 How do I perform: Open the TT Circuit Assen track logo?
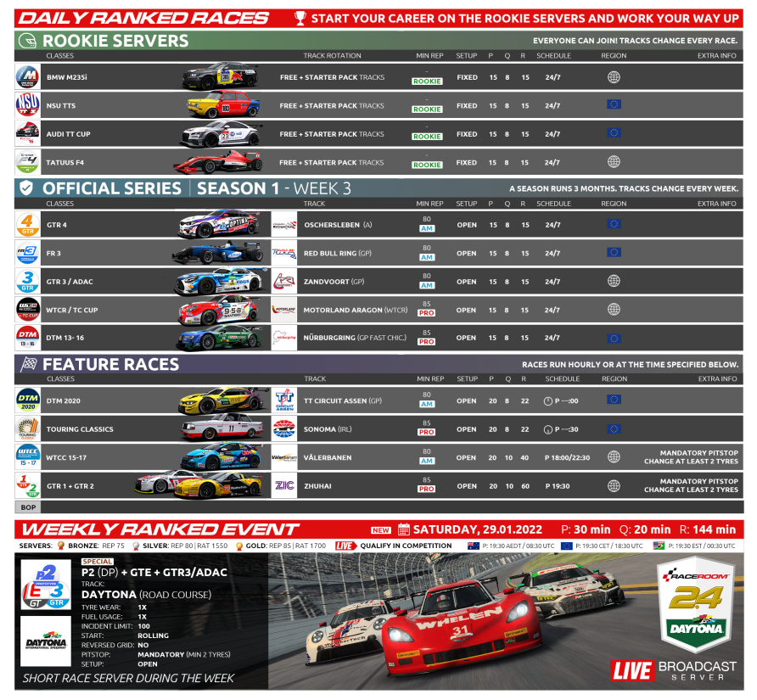pyautogui.click(x=283, y=400)
